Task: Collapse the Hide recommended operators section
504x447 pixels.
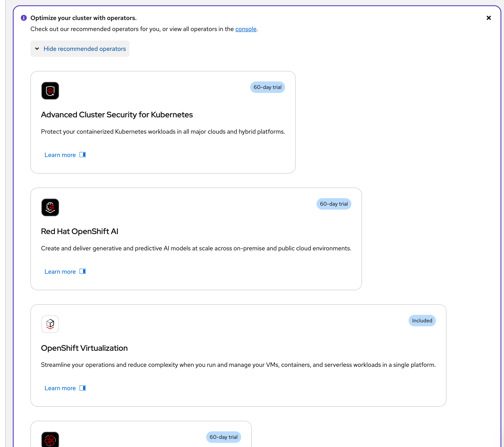Action: click(x=84, y=49)
